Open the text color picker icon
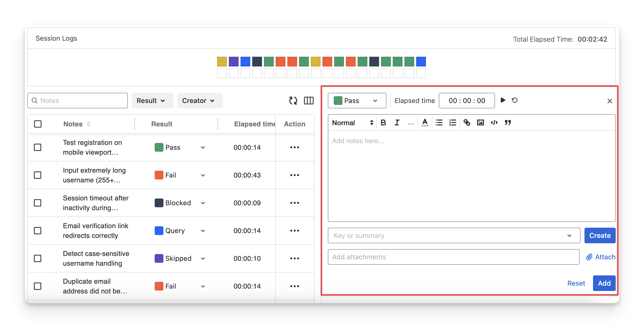644x328 pixels. coord(425,122)
